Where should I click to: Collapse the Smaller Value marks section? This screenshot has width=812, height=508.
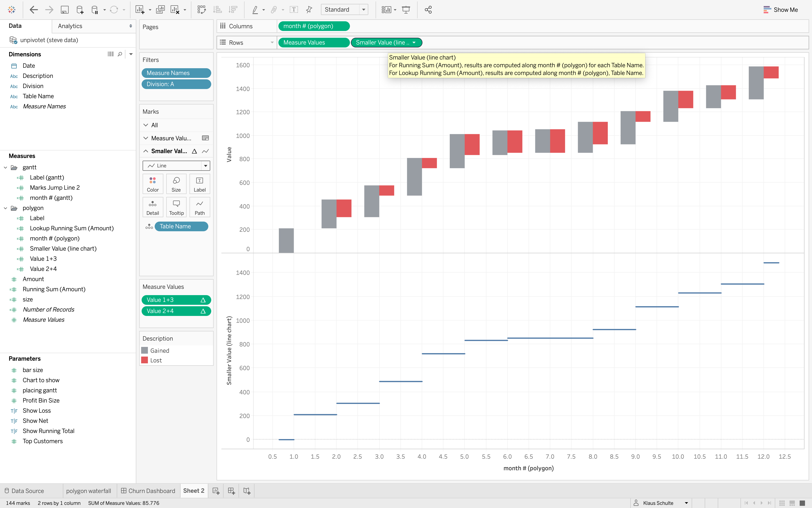click(146, 151)
